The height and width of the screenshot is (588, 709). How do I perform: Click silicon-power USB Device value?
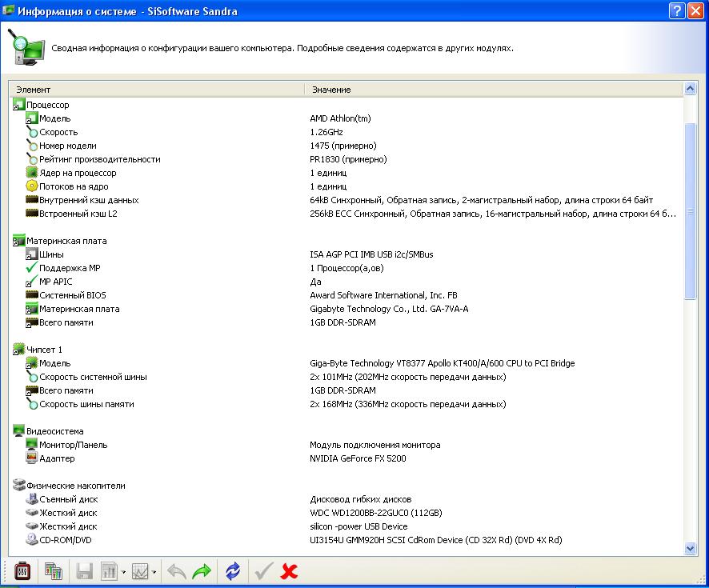pos(359,526)
